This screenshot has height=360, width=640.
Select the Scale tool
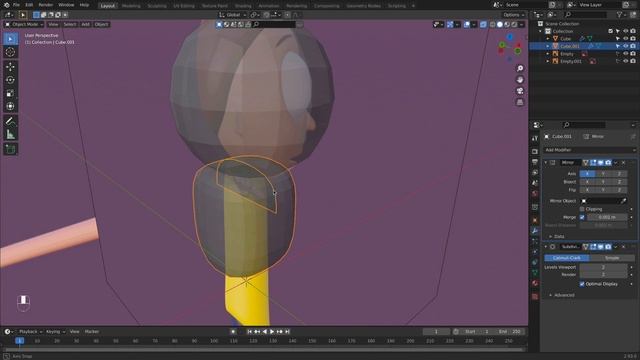[x=11, y=93]
